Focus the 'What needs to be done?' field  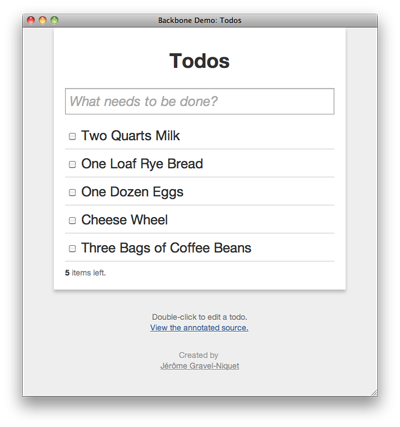200,101
